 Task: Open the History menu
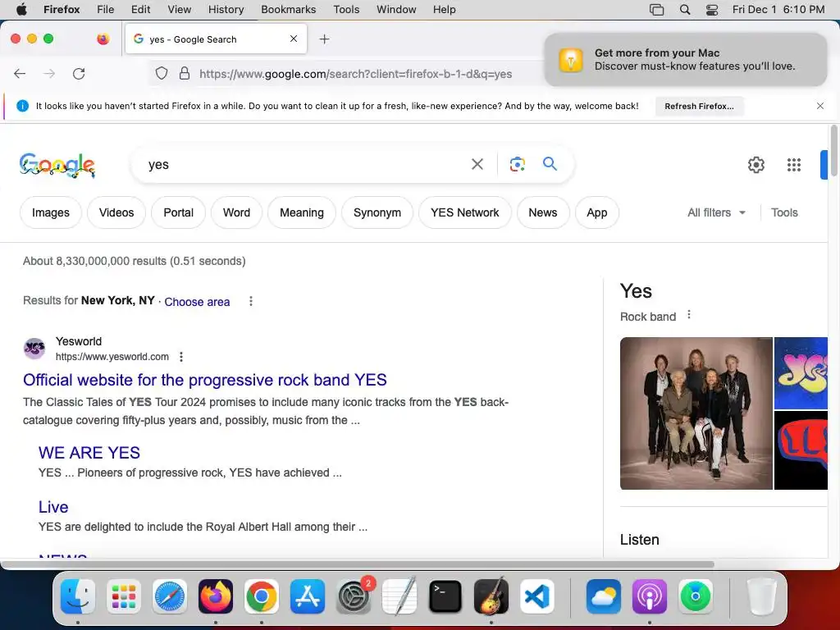pos(226,10)
